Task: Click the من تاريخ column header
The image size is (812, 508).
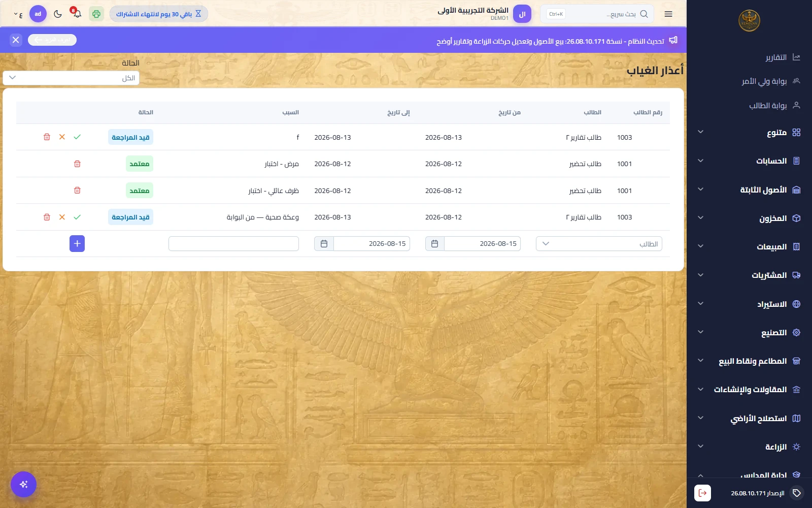Action: (510, 112)
